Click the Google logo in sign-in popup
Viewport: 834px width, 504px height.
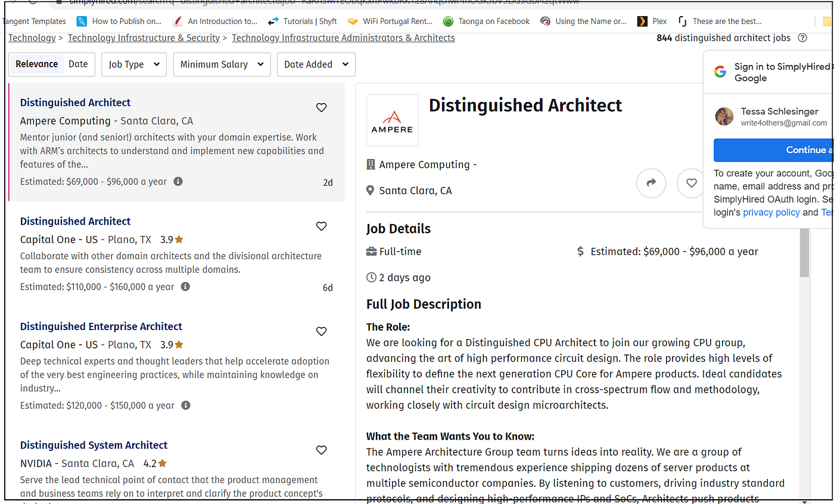coord(720,72)
